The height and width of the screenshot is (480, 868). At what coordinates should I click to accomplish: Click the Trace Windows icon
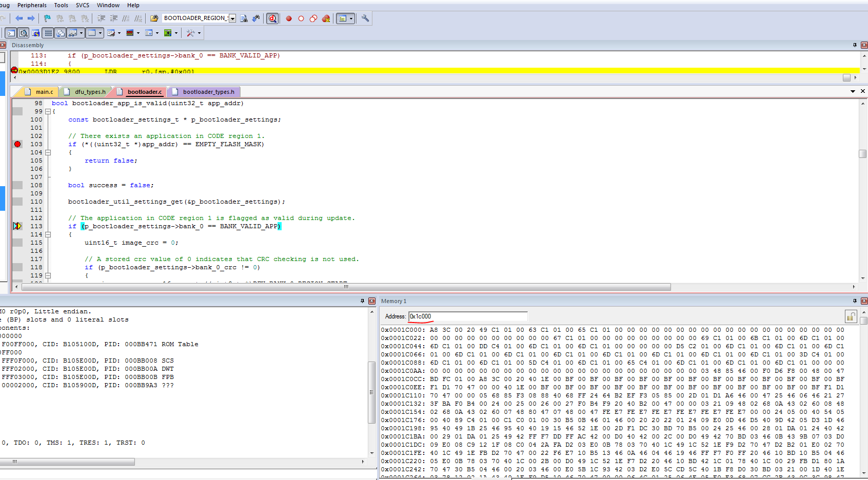[x=149, y=33]
